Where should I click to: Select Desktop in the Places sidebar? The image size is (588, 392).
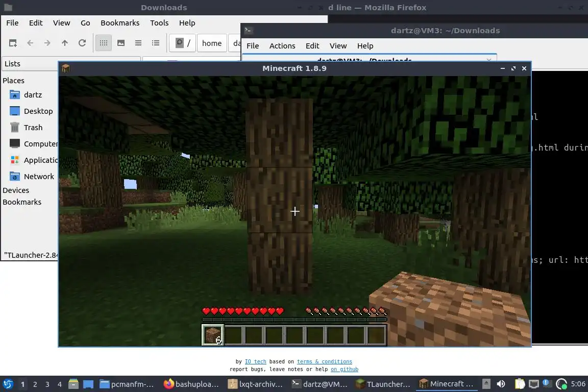coord(30,111)
